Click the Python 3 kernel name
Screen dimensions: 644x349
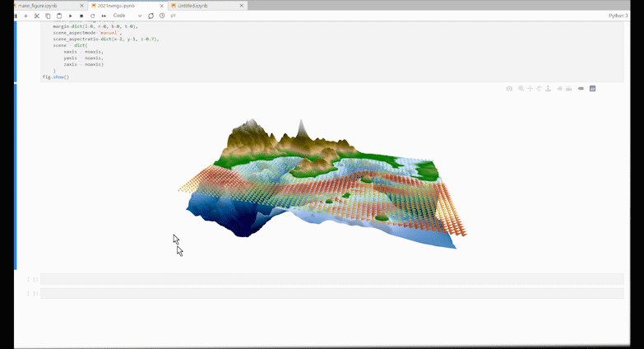[618, 16]
